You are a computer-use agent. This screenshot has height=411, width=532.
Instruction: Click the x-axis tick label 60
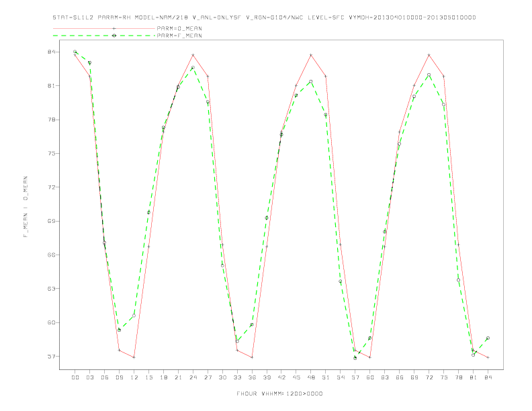coord(370,377)
